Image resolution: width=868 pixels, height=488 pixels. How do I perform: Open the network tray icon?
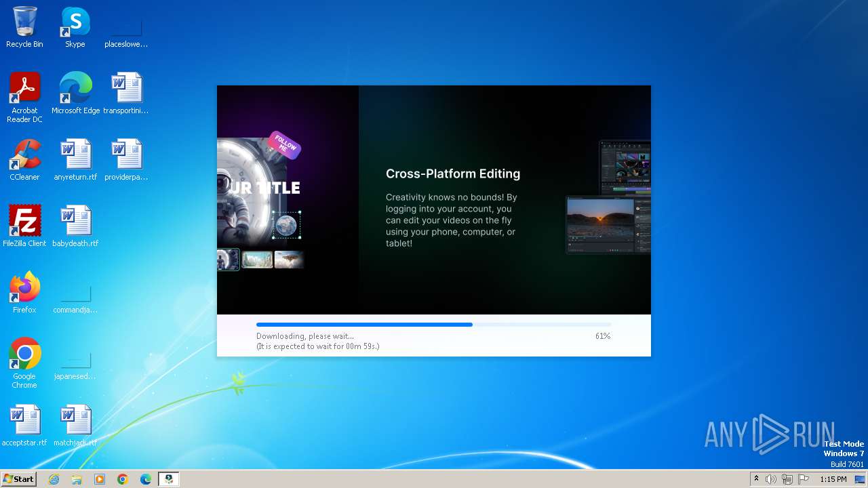tap(787, 479)
